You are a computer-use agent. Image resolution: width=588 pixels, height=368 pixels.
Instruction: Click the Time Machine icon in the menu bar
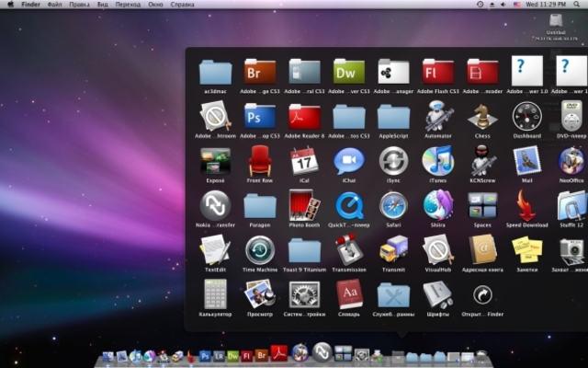(480, 5)
